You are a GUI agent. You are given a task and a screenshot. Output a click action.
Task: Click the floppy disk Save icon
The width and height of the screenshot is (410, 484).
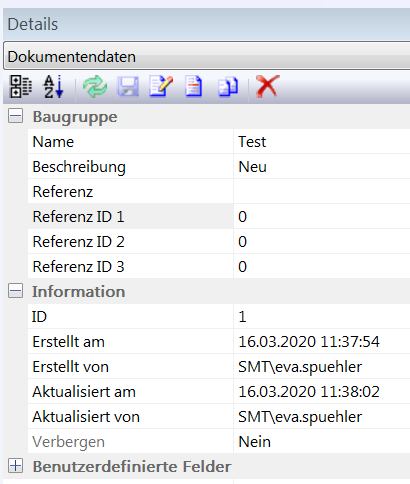click(128, 87)
